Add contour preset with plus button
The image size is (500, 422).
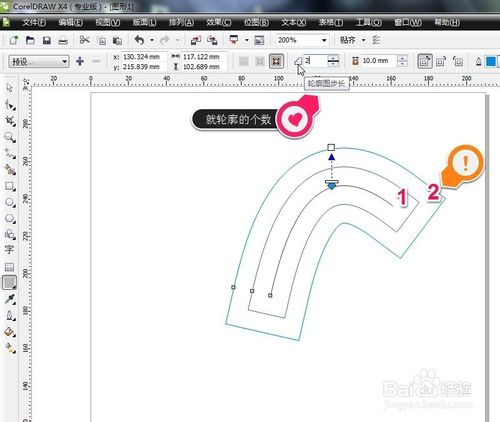tap(80, 61)
